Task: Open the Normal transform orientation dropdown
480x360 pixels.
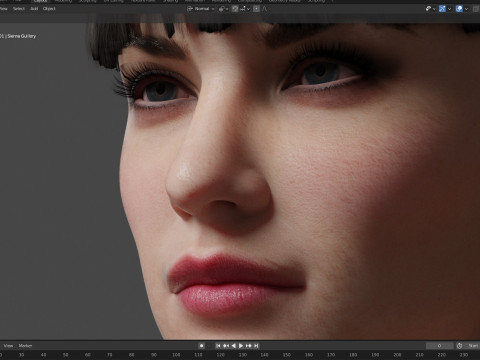Action: pos(200,9)
